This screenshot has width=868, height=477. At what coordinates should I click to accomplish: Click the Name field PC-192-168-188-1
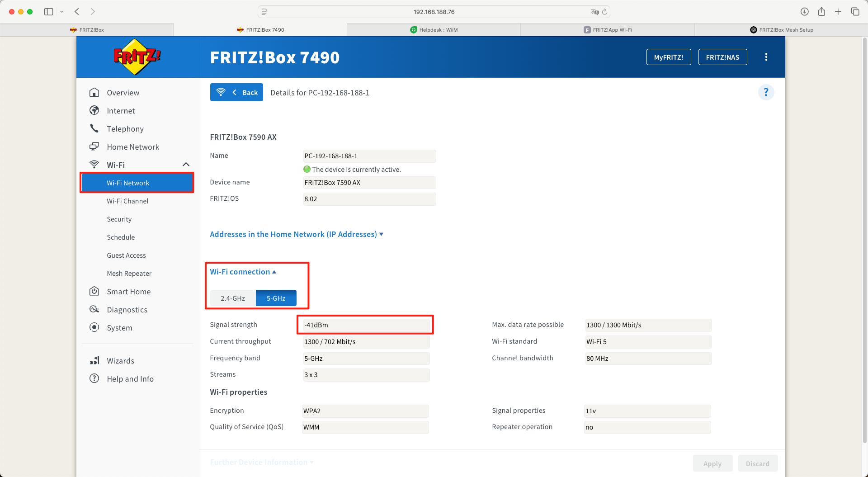369,156
